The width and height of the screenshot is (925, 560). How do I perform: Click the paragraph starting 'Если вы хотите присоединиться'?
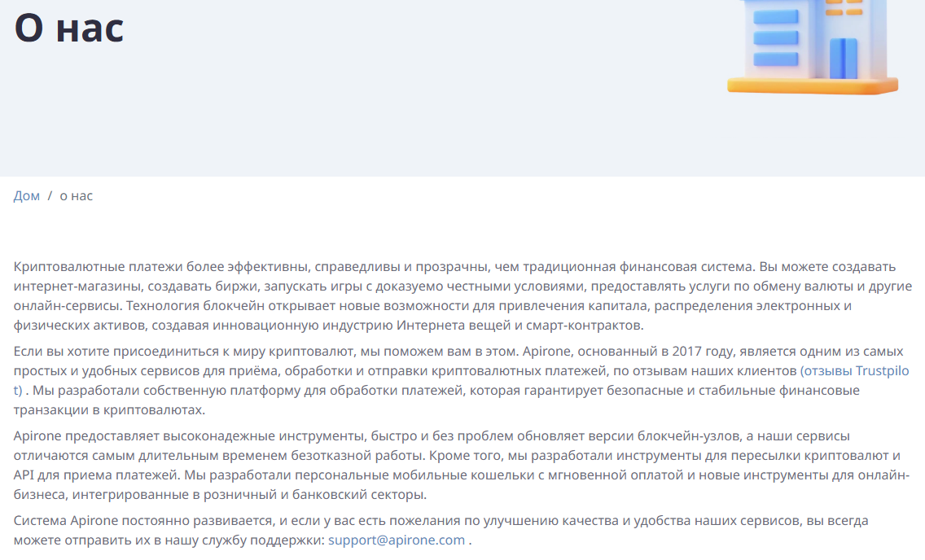(463, 380)
